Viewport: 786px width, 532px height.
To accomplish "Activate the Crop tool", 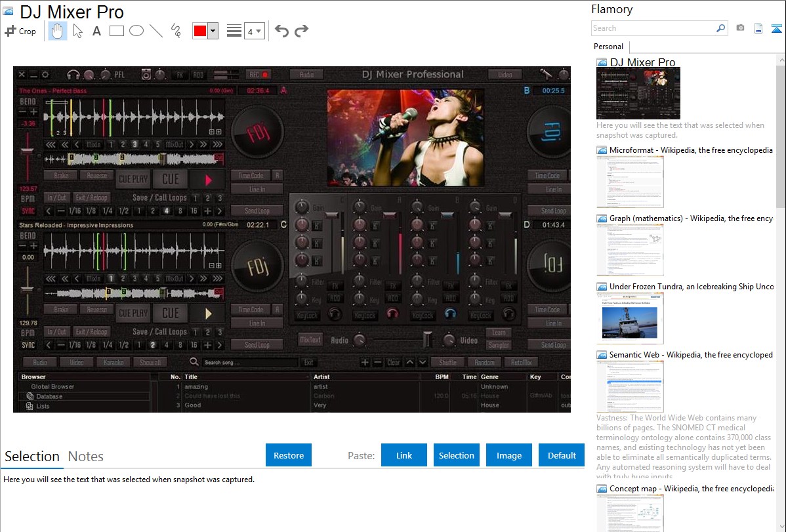I will [x=20, y=31].
